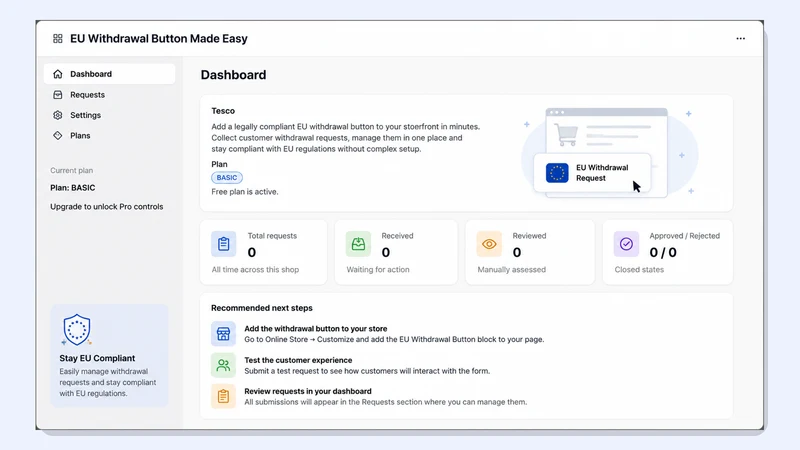
Task: Click the 0 / 0 Approved / Rejected value
Action: click(663, 253)
